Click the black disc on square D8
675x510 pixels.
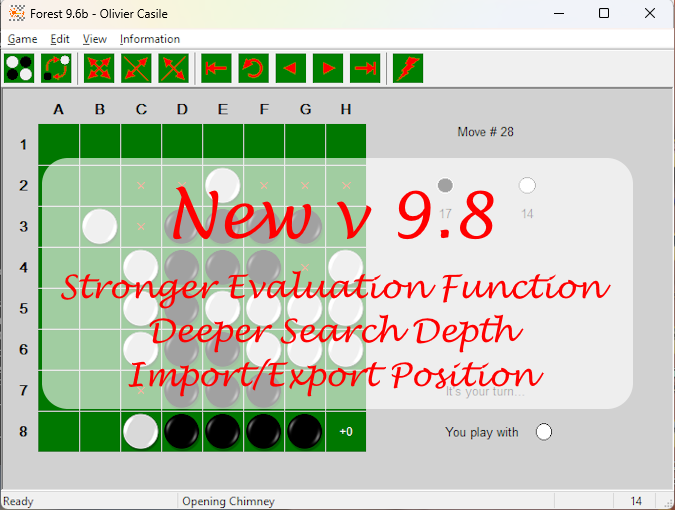pos(181,431)
